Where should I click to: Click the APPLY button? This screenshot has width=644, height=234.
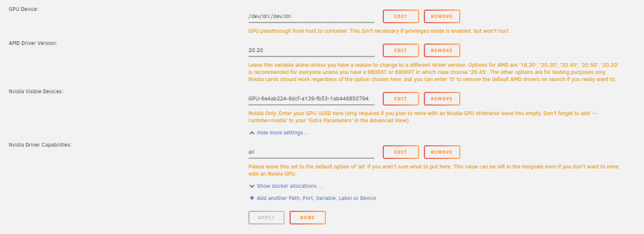[x=267, y=218]
